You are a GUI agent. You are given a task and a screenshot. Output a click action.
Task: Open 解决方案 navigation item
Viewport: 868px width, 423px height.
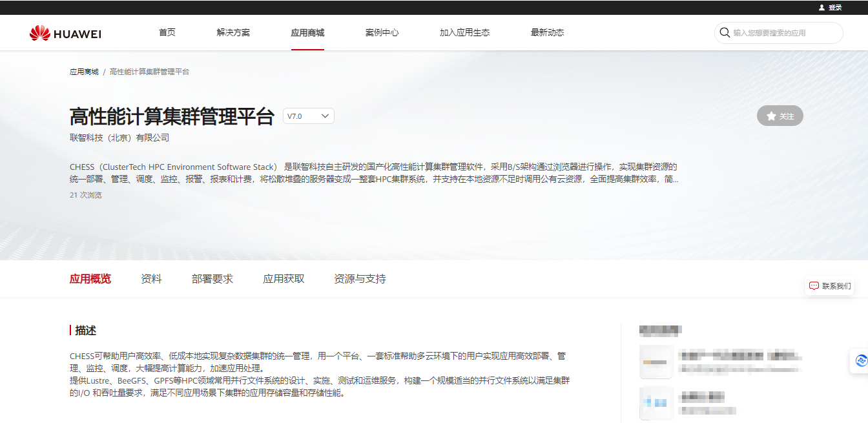click(x=233, y=32)
